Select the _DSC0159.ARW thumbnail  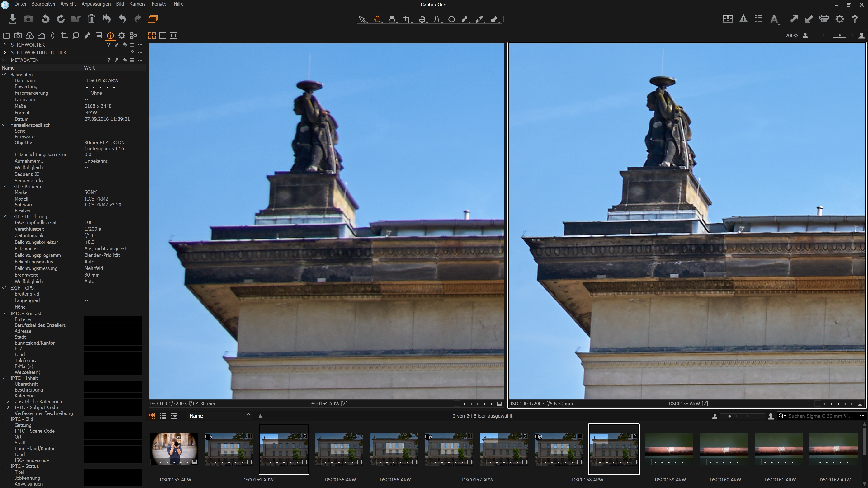pos(669,449)
